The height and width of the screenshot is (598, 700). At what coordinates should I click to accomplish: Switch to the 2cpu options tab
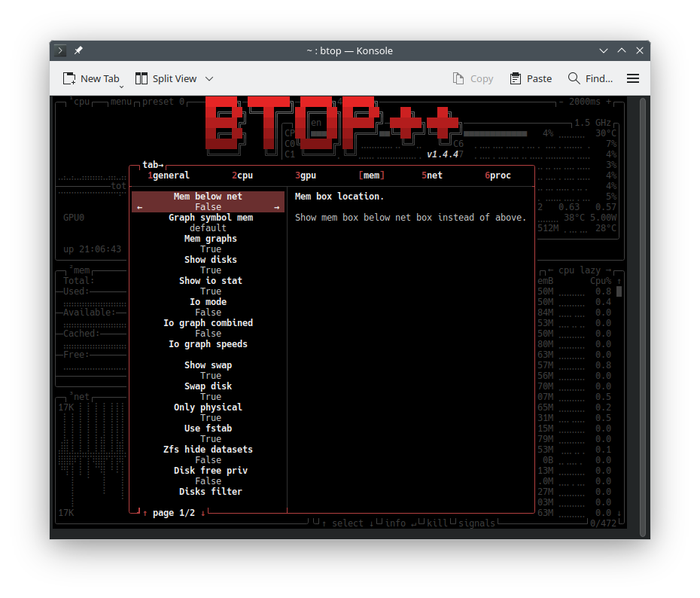(242, 175)
